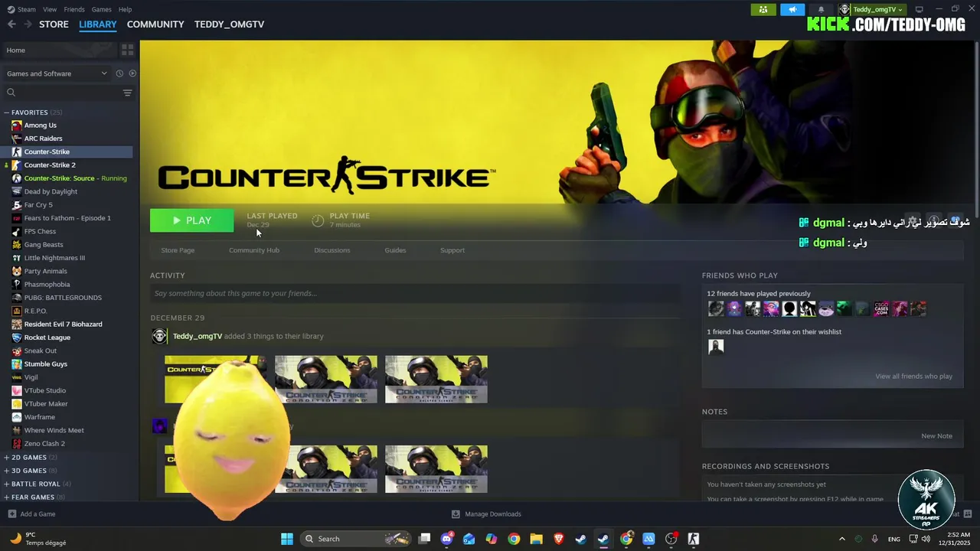
Task: Open the Friends & Chat icon at bottom right
Action: coord(968,514)
